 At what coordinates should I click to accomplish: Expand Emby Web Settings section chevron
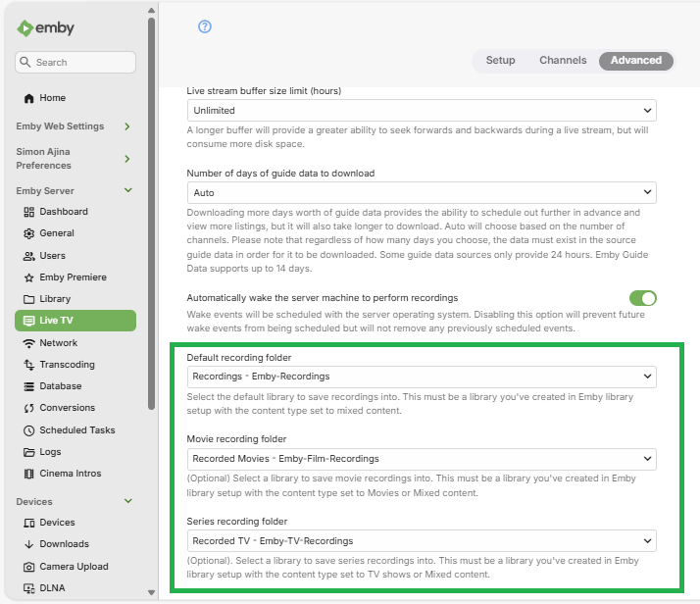click(x=127, y=126)
